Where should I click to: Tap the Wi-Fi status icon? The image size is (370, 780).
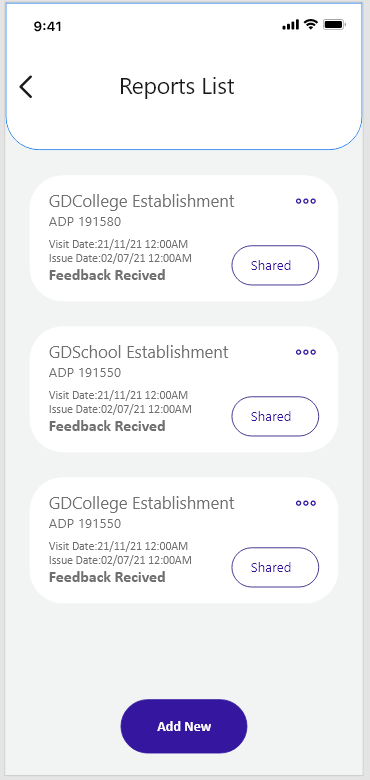[x=311, y=24]
